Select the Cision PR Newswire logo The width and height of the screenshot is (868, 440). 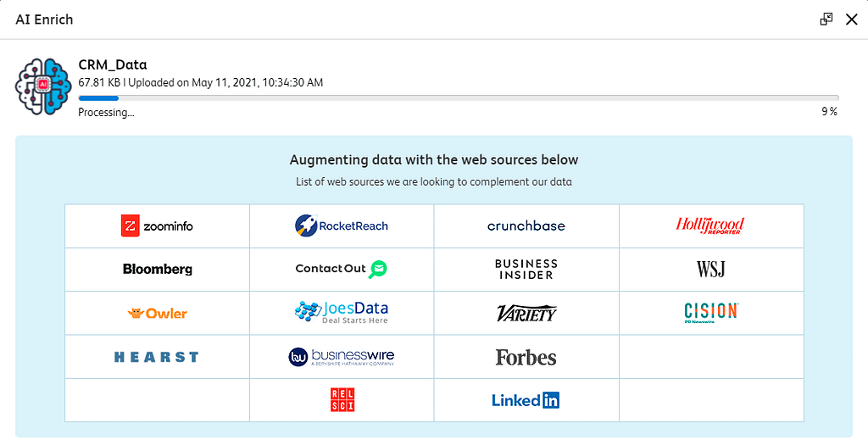coord(711,313)
